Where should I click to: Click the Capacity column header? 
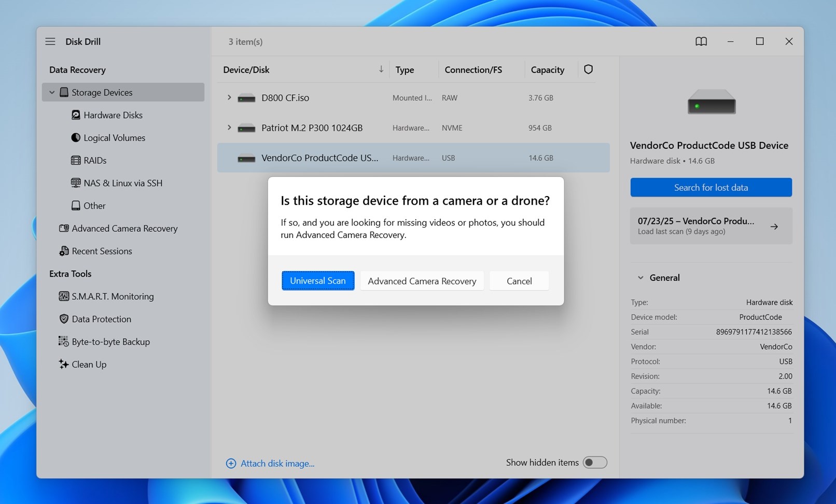coord(547,69)
